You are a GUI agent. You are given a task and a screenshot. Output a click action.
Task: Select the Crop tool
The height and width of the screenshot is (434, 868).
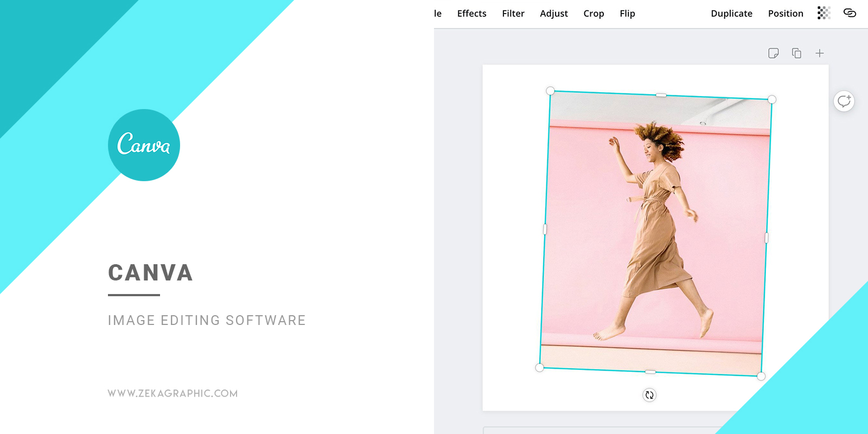[593, 14]
